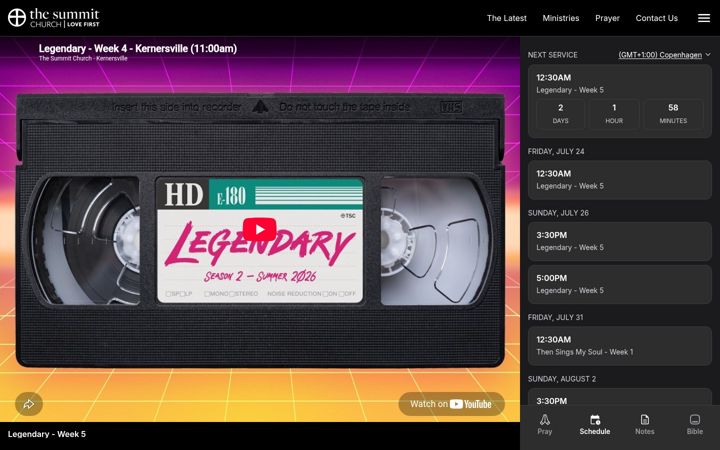Viewport: 720px width, 450px height.
Task: Open the Bible tab
Action: (x=695, y=424)
